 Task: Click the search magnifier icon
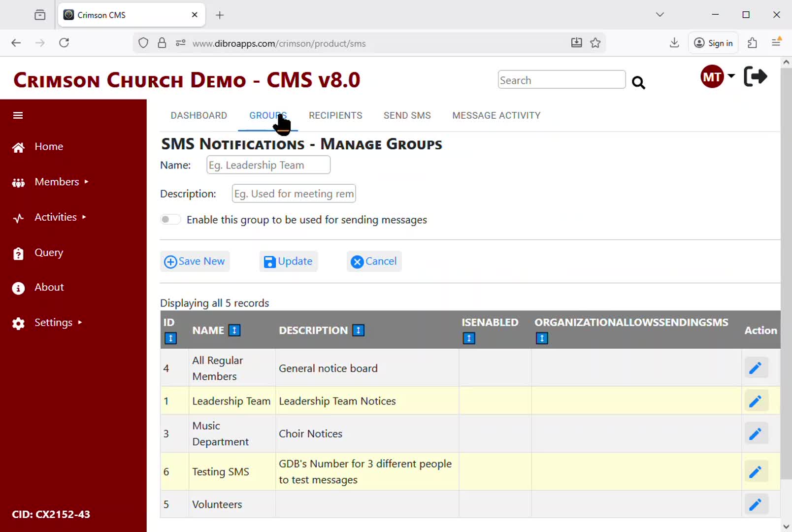(x=638, y=82)
